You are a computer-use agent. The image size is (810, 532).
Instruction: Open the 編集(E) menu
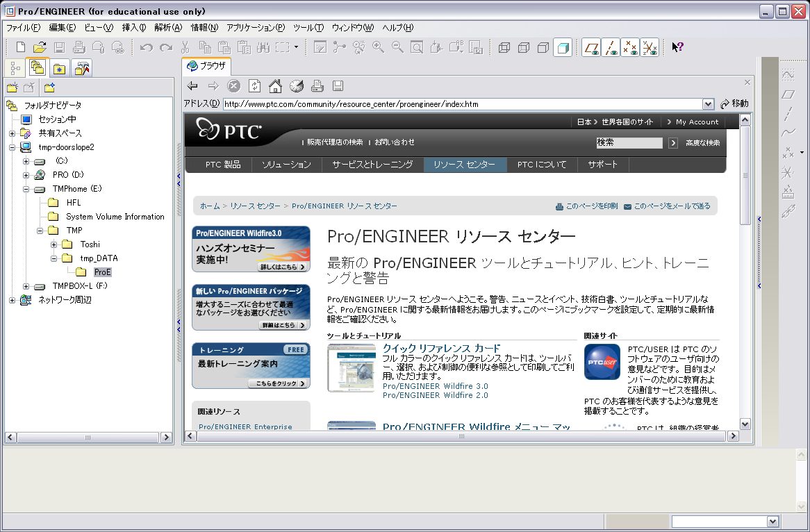tap(62, 28)
